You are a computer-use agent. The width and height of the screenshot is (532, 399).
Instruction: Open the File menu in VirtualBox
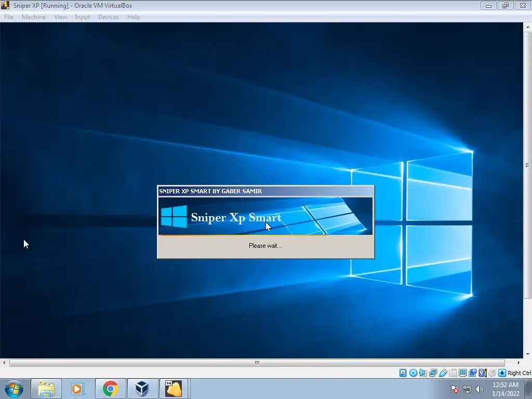(9, 17)
